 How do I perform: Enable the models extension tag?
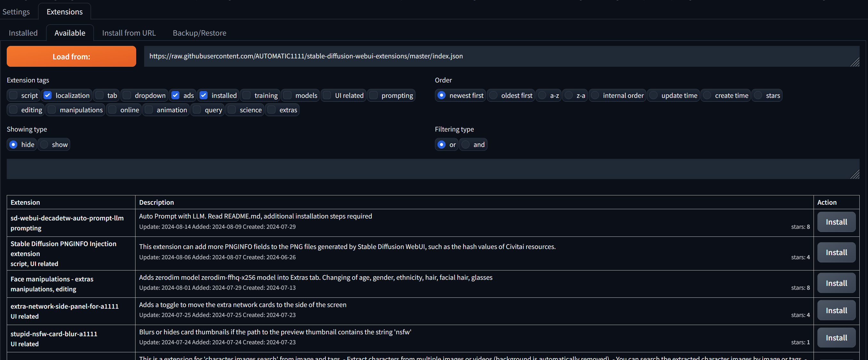[x=287, y=95]
